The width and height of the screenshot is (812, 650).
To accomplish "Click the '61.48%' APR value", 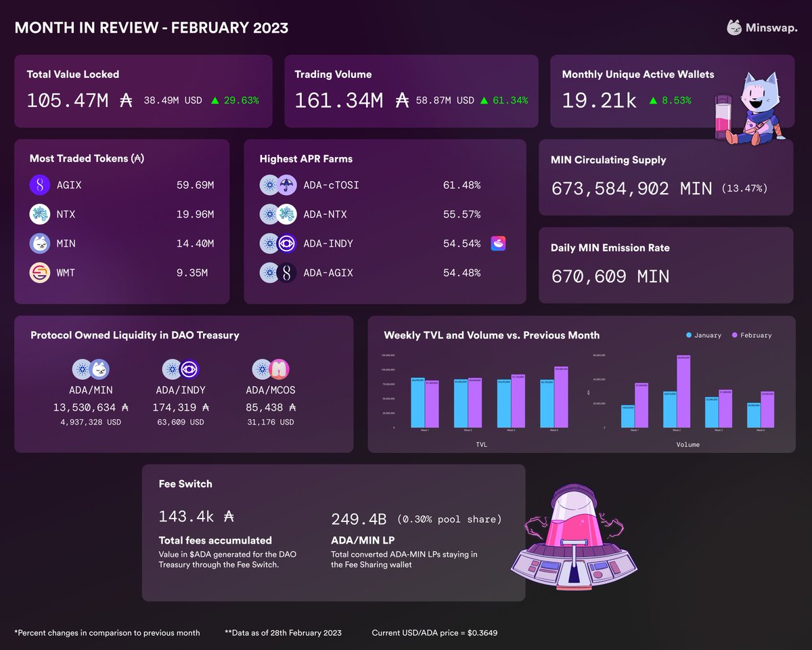I will click(461, 185).
